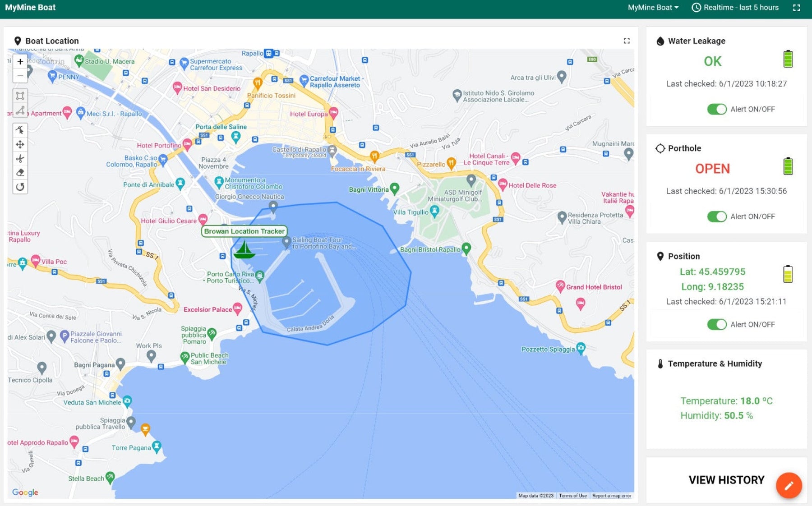The width and height of the screenshot is (812, 506).
Task: Click Water Leakage last checked 10:18:27
Action: 726,84
